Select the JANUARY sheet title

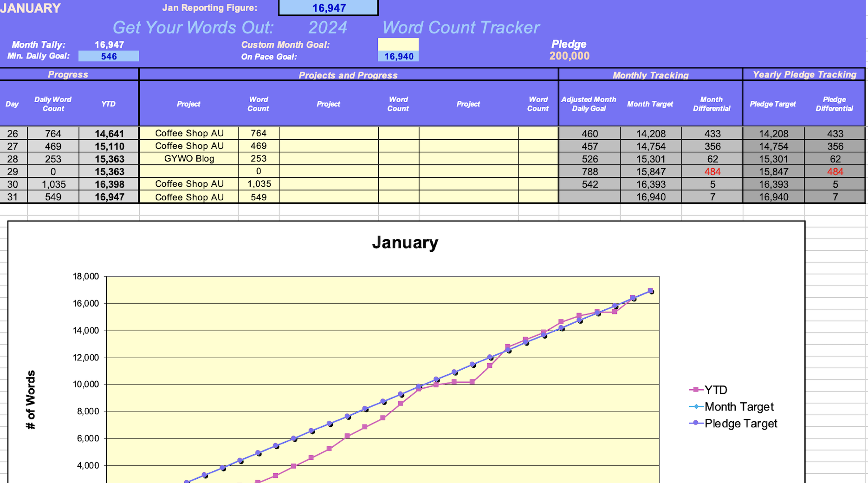(x=31, y=8)
